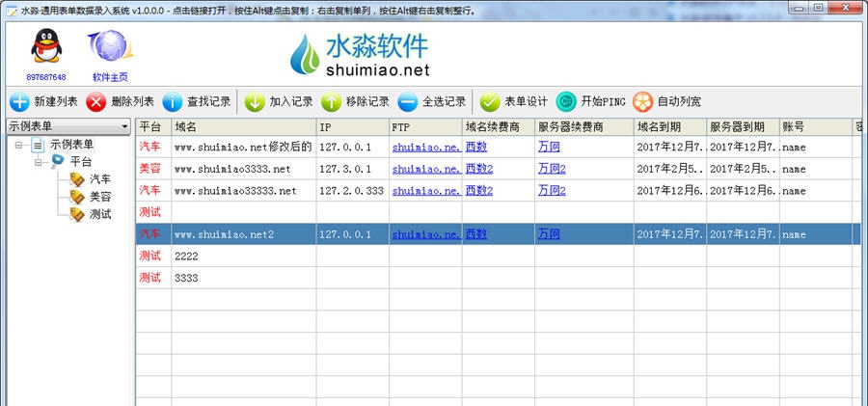This screenshot has width=868, height=406.
Task: Select the domain cell 2222
Action: [x=244, y=257]
